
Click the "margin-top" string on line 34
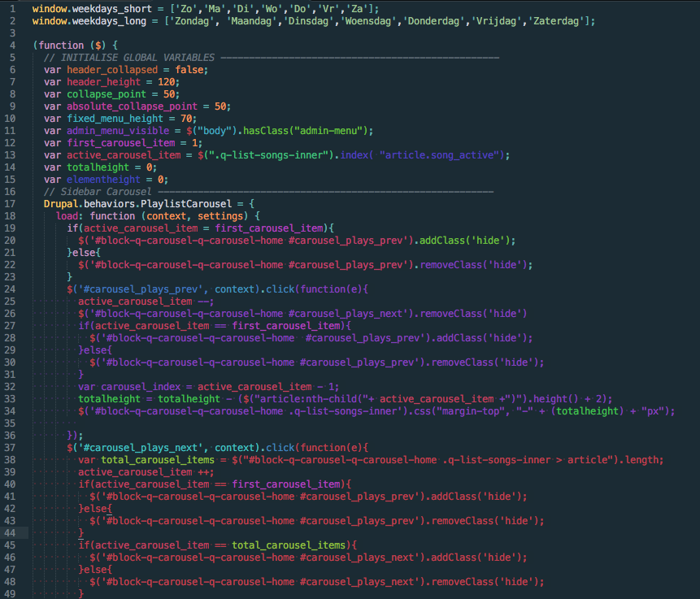coord(506,410)
